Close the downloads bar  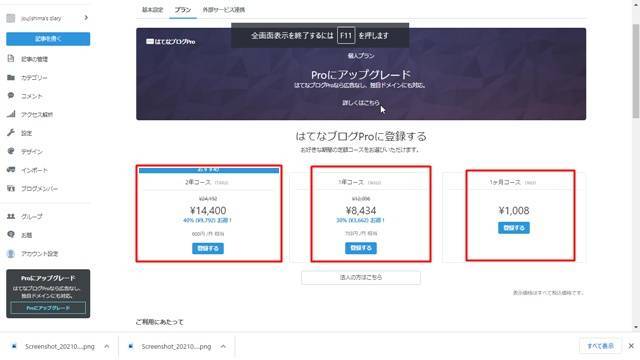631,346
